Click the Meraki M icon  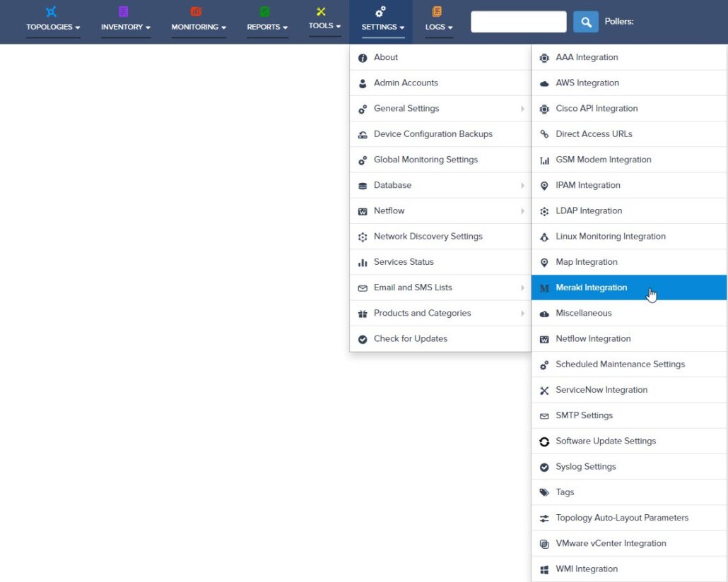544,288
